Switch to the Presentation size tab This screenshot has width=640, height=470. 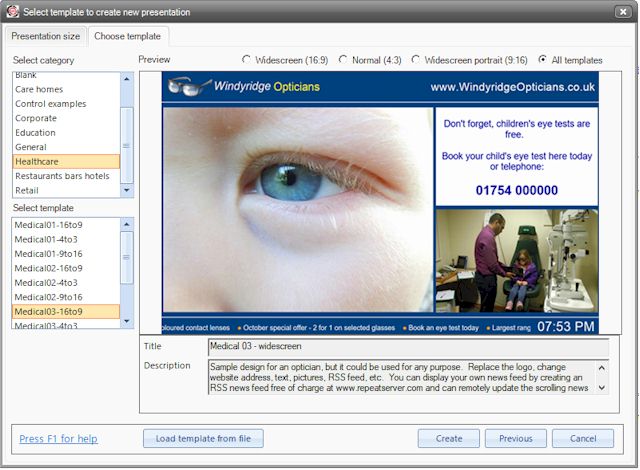coord(45,36)
